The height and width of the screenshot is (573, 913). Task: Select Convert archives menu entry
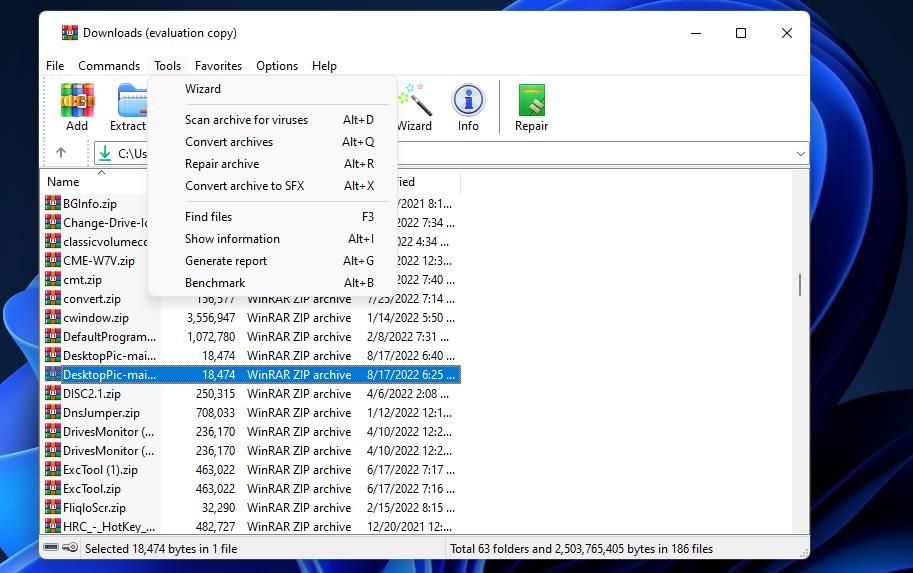pos(273,142)
